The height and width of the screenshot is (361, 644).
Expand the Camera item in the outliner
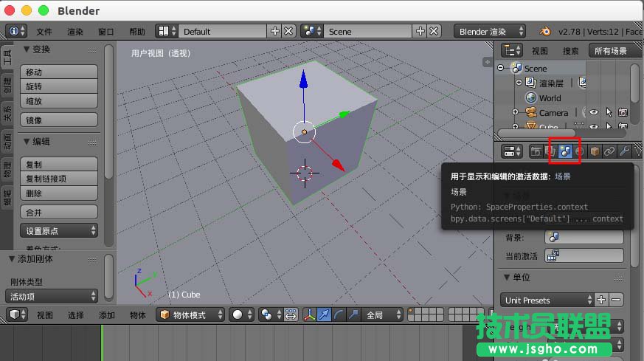point(516,111)
